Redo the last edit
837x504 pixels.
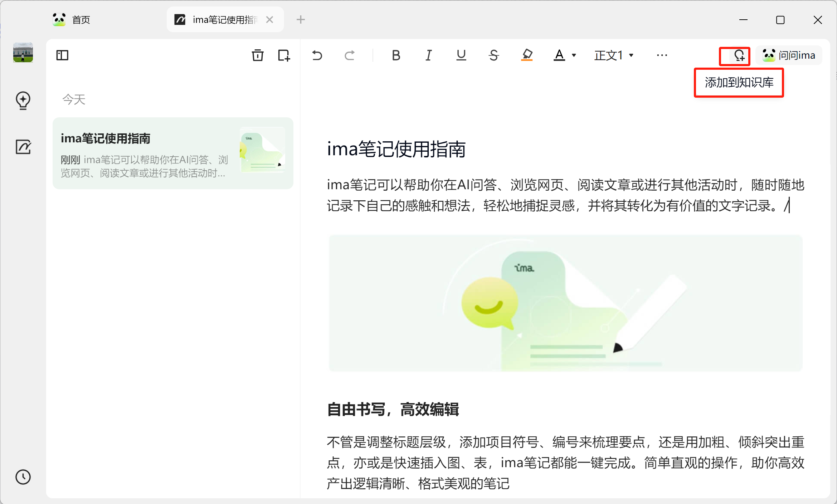[x=350, y=55]
